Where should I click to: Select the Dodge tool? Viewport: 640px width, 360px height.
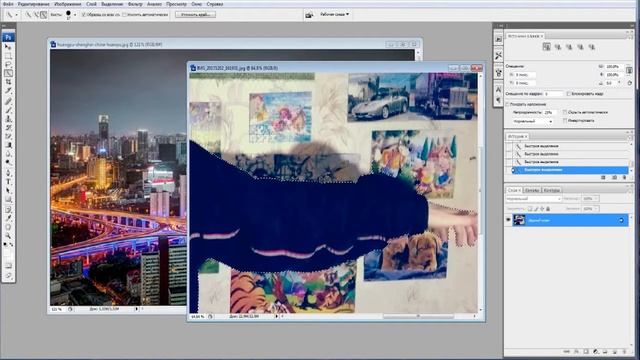(8, 163)
